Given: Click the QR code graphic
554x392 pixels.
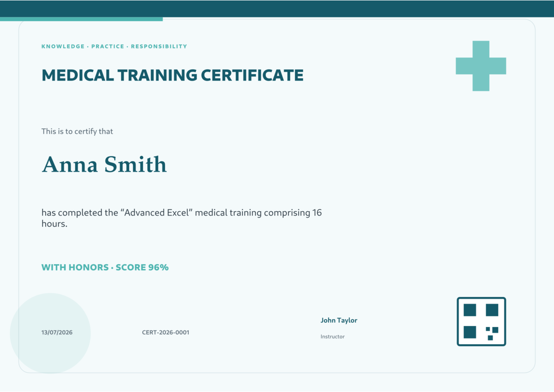Looking at the screenshot, I should (x=482, y=321).
